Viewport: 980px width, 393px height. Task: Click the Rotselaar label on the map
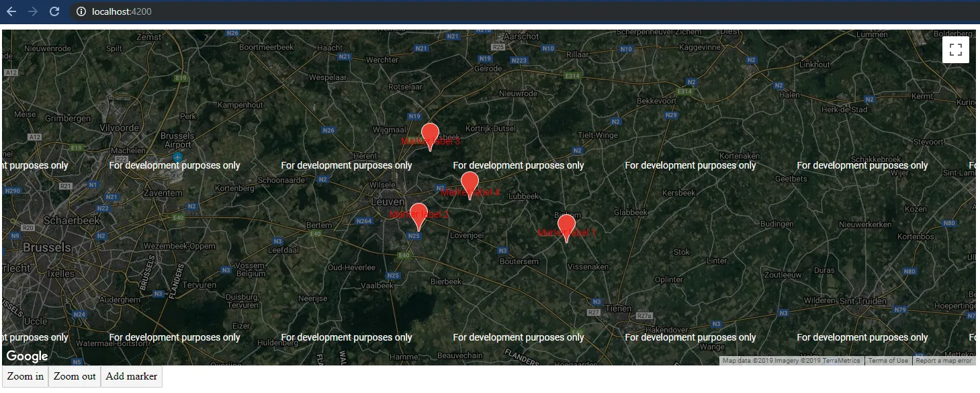[407, 87]
